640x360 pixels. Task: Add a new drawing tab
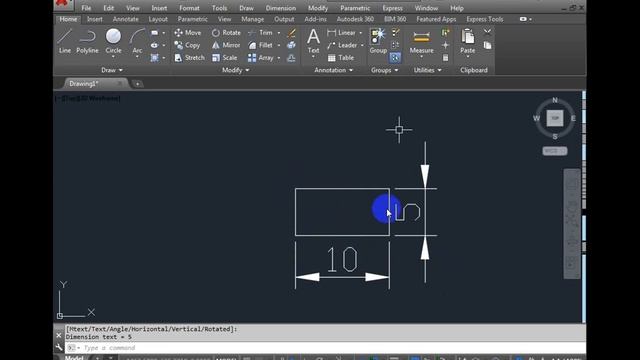tap(138, 84)
